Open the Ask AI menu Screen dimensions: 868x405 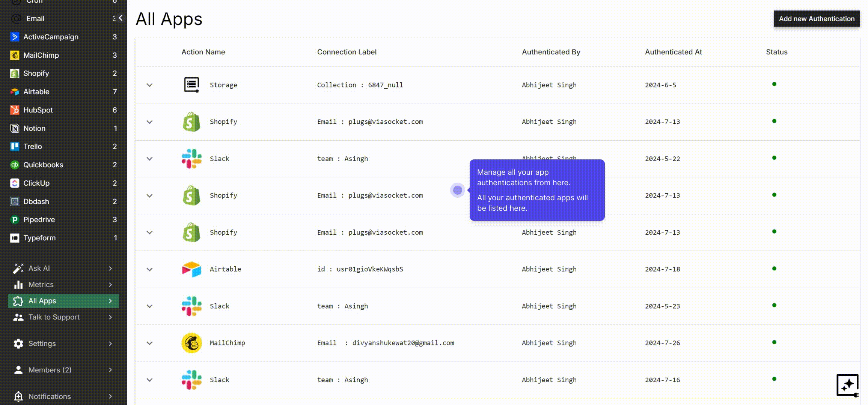tap(63, 268)
